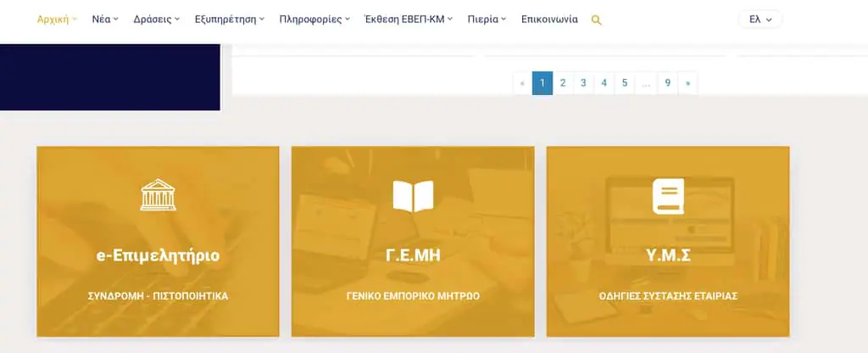
Task: Open the ΕΛ language selector dropdown
Action: [x=759, y=19]
